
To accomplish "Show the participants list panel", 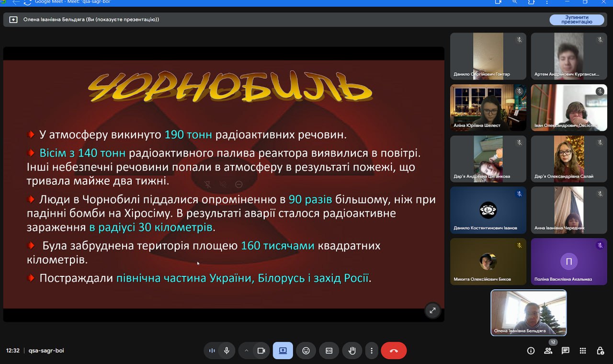I will click(x=548, y=351).
